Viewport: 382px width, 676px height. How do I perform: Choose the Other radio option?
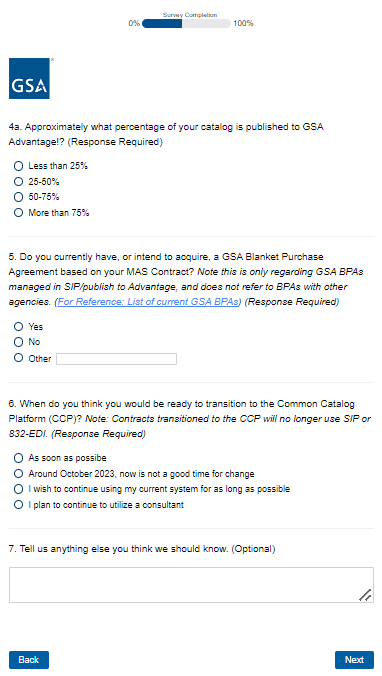pos(18,358)
